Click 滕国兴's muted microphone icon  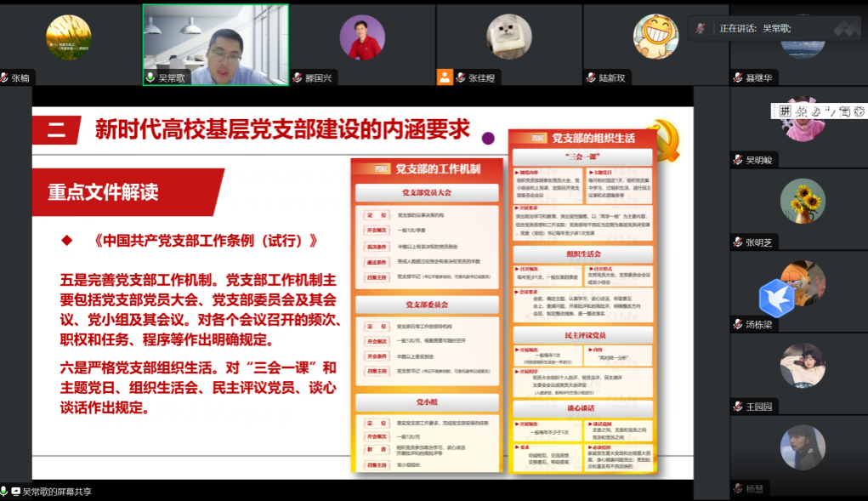(x=298, y=78)
